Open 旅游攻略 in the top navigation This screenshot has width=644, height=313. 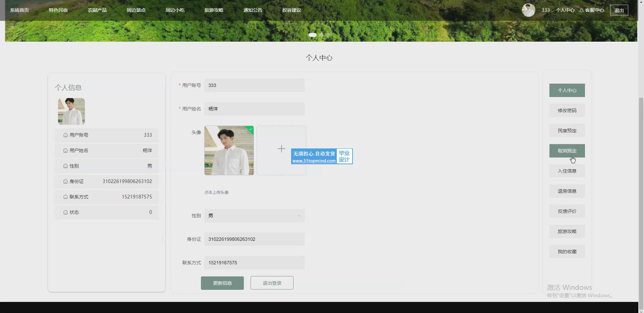tap(214, 10)
